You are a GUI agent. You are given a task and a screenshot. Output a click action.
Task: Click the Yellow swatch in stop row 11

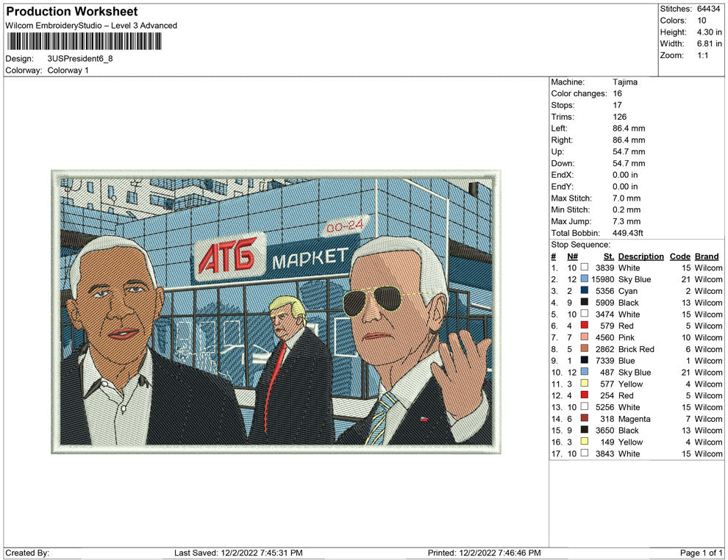(585, 383)
